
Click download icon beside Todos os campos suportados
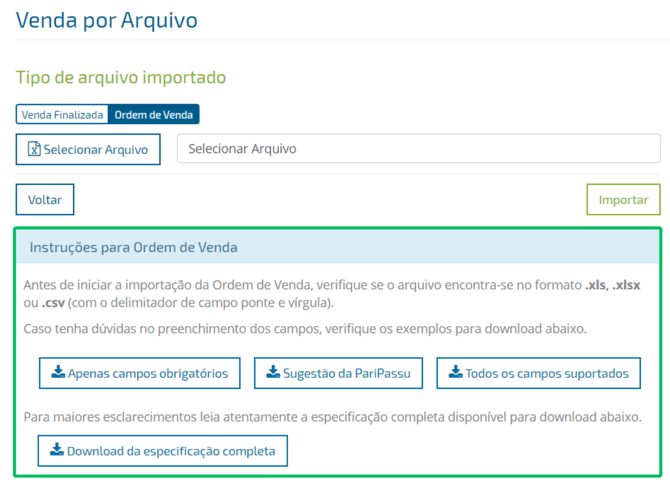coord(456,373)
